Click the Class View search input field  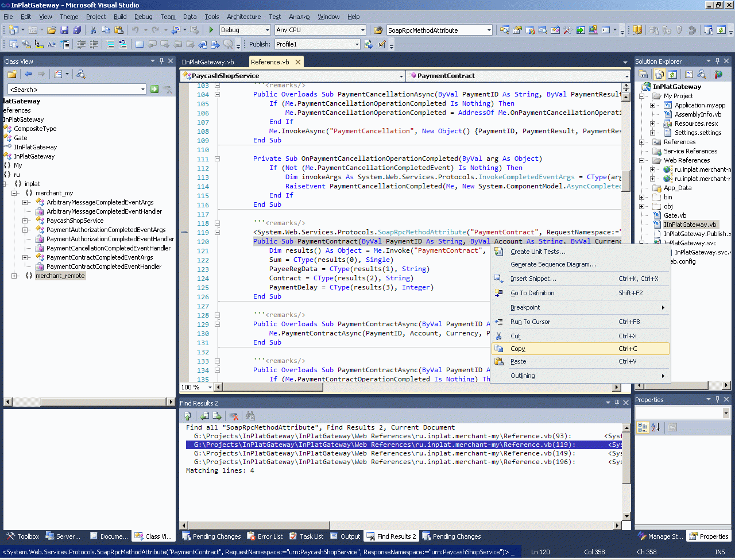click(73, 89)
